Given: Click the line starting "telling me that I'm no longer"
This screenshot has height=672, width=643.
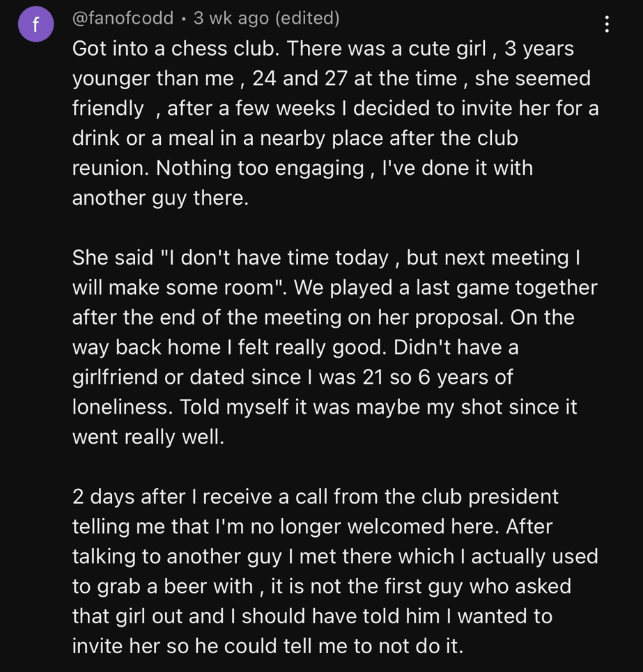Looking at the screenshot, I should point(312,526).
